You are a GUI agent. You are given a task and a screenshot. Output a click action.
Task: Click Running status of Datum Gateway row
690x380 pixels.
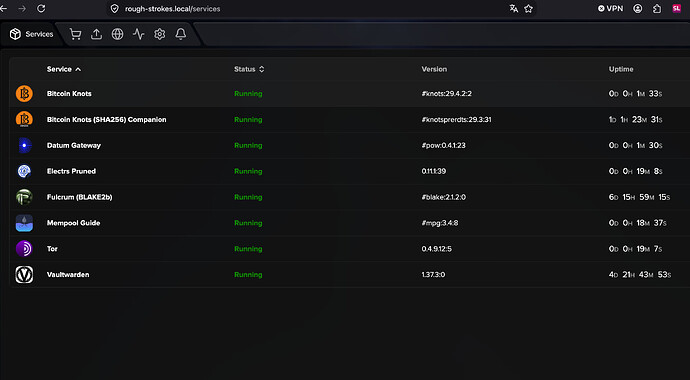point(248,146)
